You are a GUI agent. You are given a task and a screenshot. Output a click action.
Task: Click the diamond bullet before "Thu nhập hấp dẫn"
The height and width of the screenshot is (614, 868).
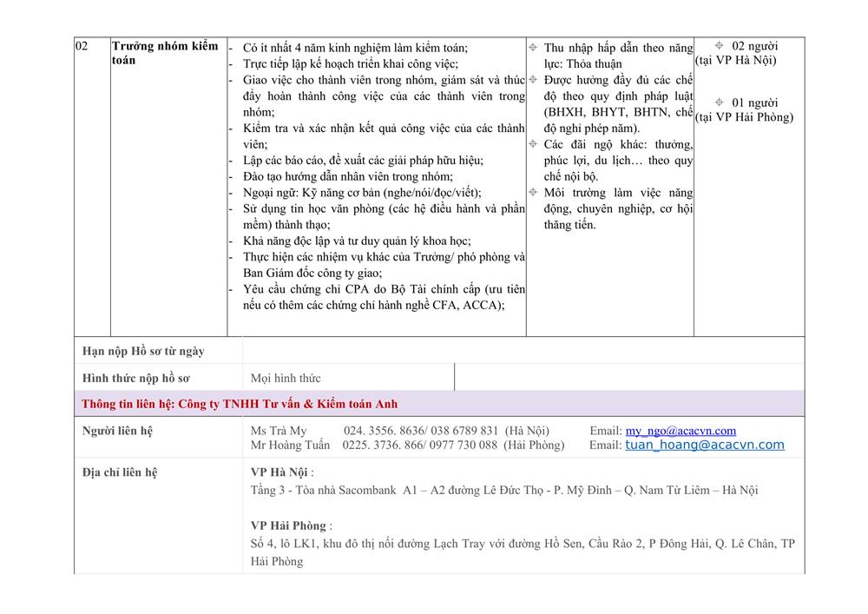pyautogui.click(x=533, y=48)
